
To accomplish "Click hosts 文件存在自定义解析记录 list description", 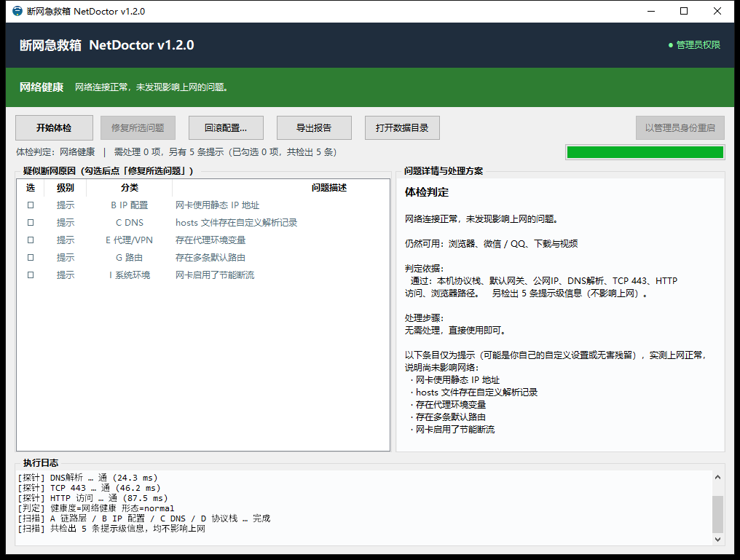I will (237, 223).
